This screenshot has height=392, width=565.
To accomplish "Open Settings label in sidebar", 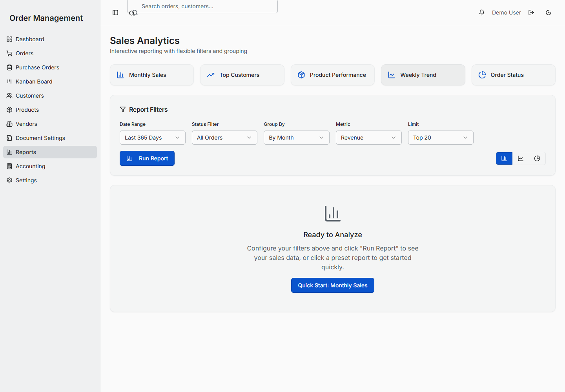I will click(x=26, y=180).
